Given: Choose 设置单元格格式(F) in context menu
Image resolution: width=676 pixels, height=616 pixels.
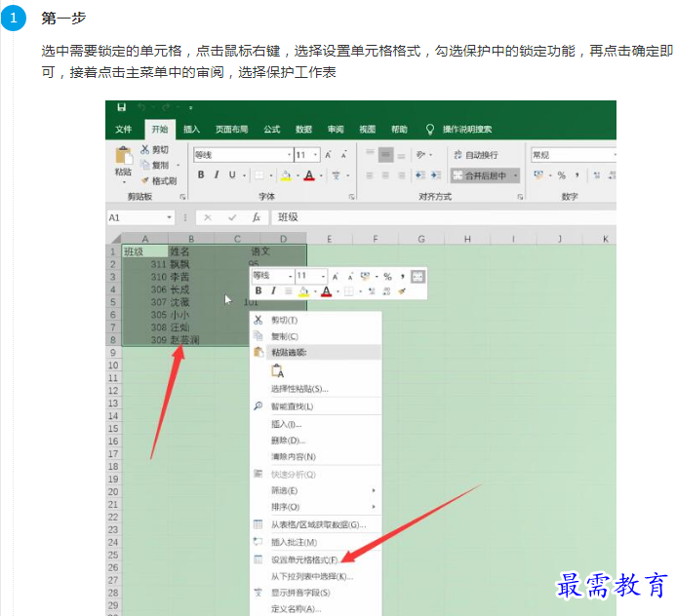Looking at the screenshot, I should point(316,560).
